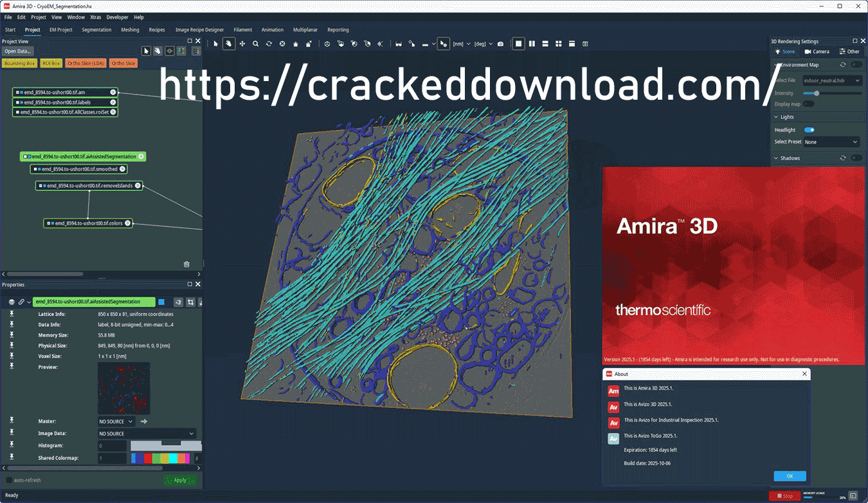Take a snapshot with the camera icon
This screenshot has height=503, width=868.
[500, 44]
